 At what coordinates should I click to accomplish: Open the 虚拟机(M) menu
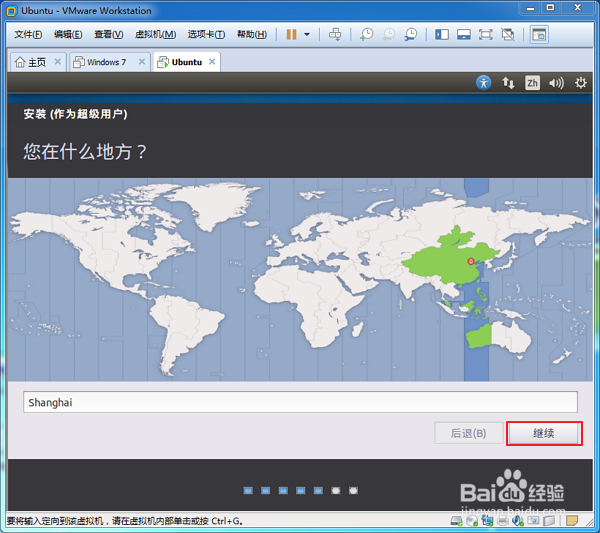click(155, 34)
